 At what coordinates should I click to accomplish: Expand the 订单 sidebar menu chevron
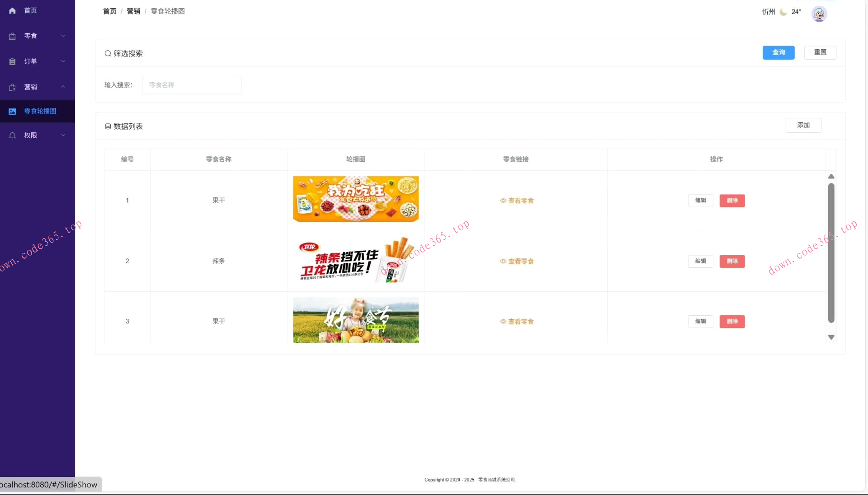[x=63, y=61]
